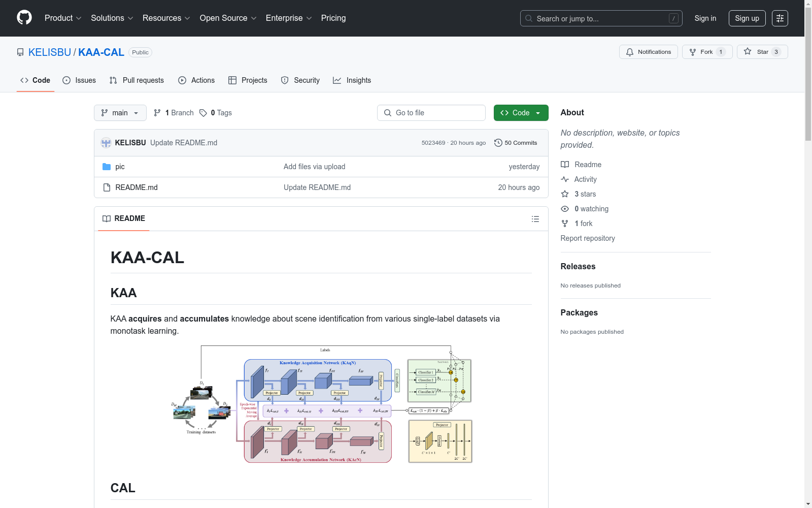Click the KELISBU author name in commit row
The height and width of the screenshot is (508, 812).
pyautogui.click(x=130, y=143)
